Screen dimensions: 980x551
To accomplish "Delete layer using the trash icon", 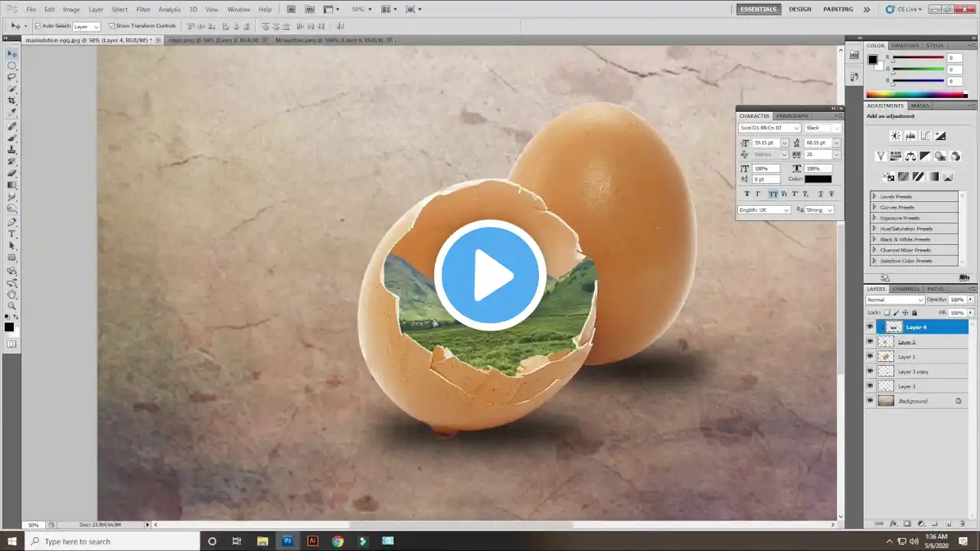I will [962, 524].
